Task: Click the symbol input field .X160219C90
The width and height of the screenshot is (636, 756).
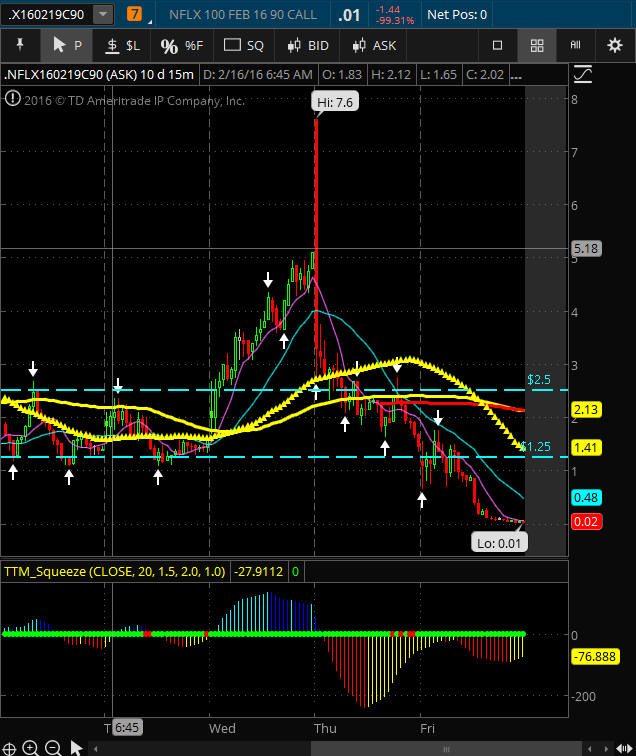Action: pos(46,15)
